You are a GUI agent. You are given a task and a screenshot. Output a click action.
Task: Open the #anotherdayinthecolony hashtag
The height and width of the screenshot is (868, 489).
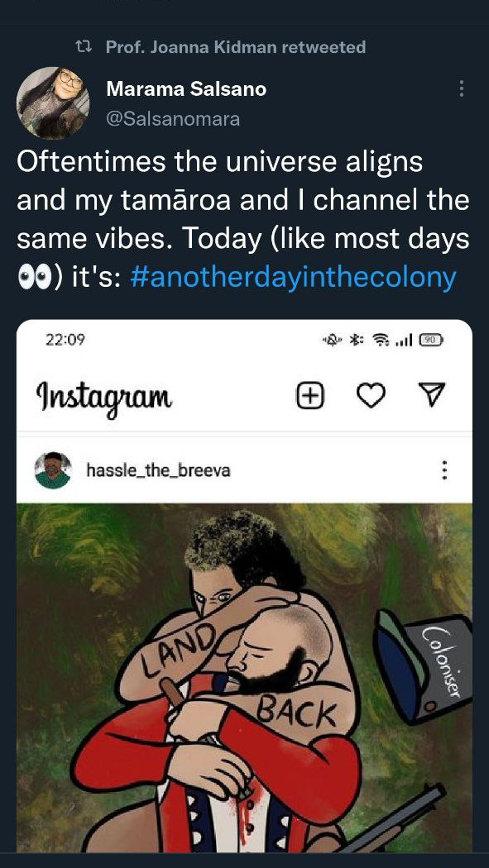click(x=293, y=278)
